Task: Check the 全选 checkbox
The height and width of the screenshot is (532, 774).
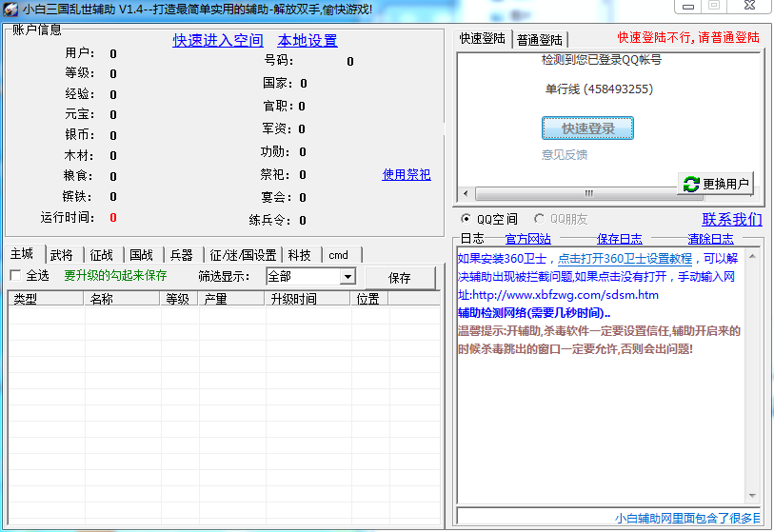Action: [15, 276]
